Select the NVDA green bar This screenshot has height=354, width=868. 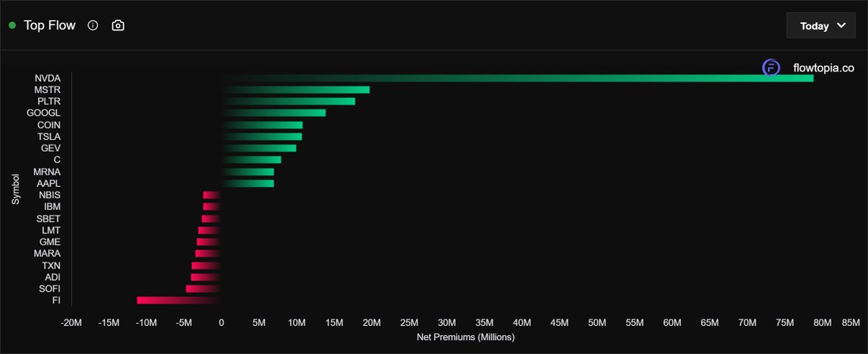click(x=518, y=77)
